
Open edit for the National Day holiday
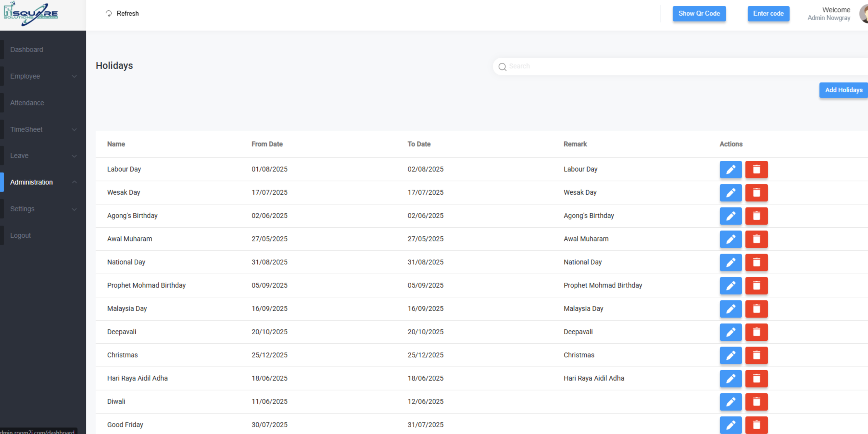(730, 262)
